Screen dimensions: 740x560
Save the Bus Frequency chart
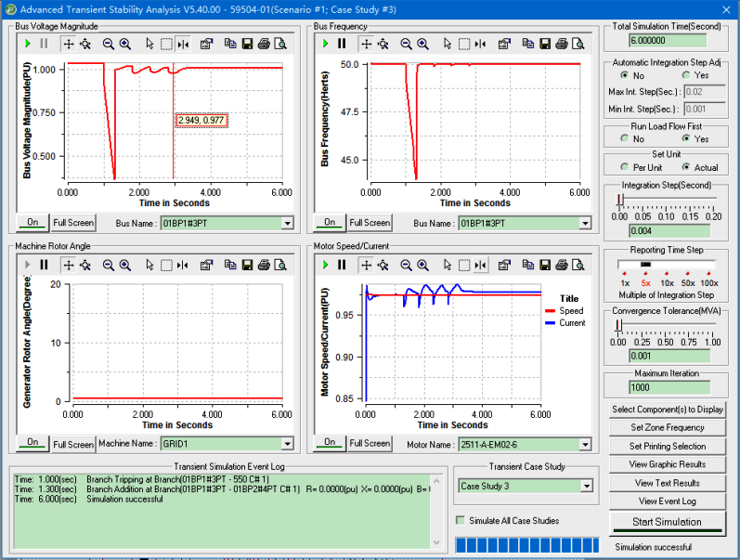[545, 44]
